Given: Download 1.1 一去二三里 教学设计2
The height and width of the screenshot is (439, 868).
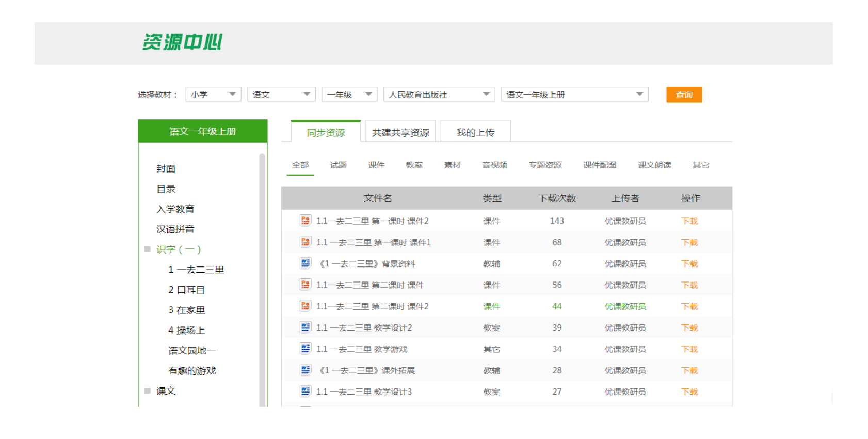Looking at the screenshot, I should (x=689, y=328).
